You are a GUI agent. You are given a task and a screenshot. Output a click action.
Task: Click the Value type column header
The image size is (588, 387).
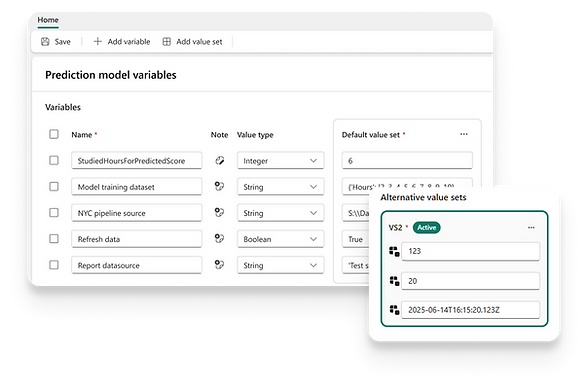pos(255,135)
